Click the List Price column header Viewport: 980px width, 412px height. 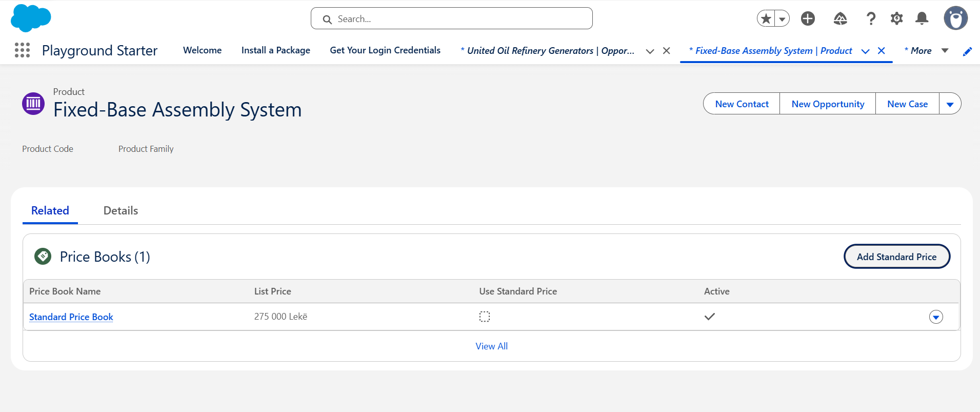pos(273,291)
